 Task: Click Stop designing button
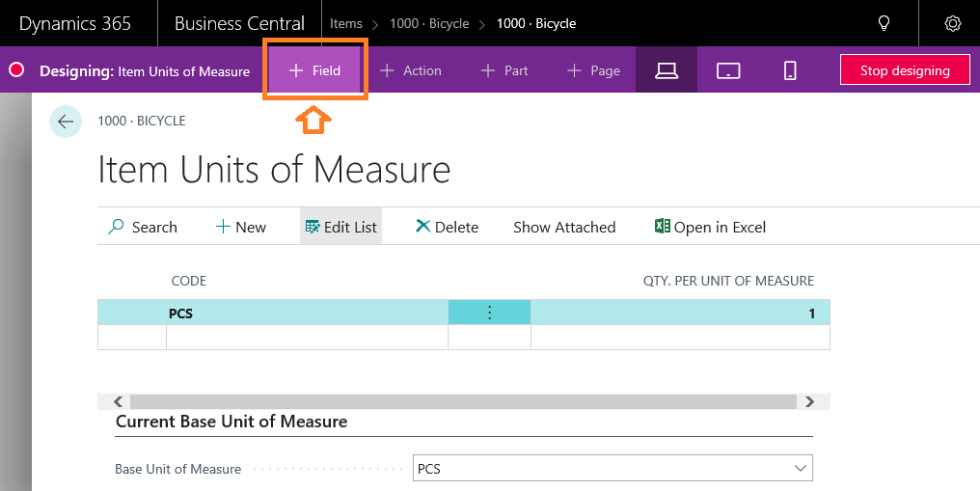(905, 70)
